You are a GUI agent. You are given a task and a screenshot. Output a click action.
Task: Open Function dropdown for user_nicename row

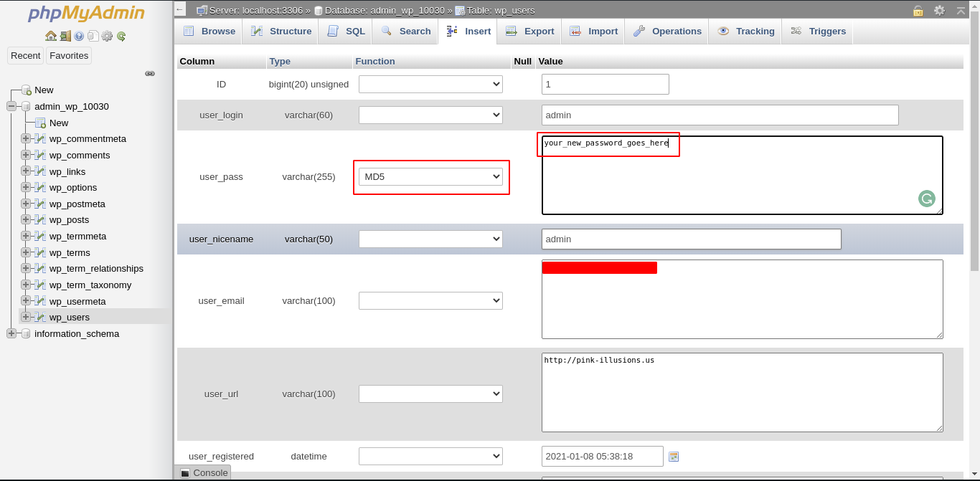[430, 239]
